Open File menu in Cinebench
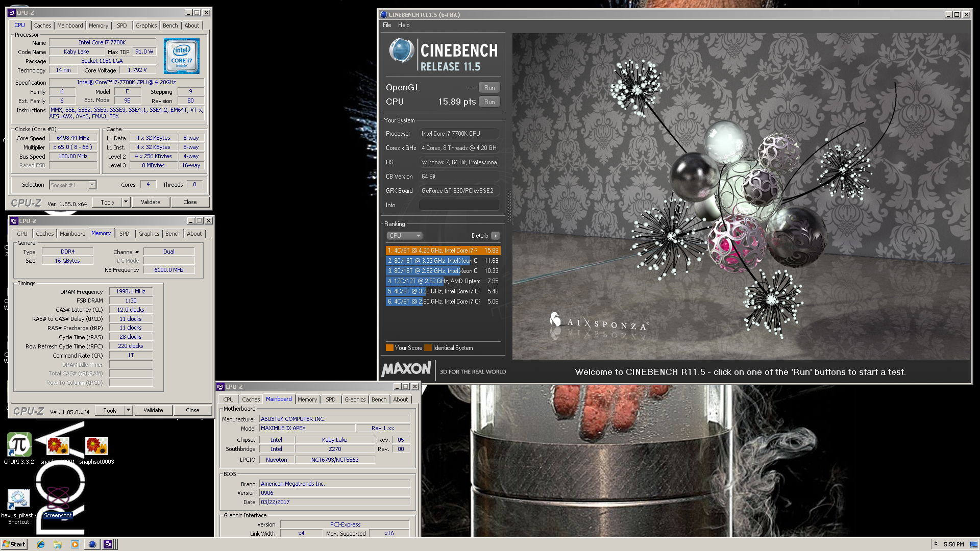Viewport: 980px width, 551px height. [x=387, y=25]
